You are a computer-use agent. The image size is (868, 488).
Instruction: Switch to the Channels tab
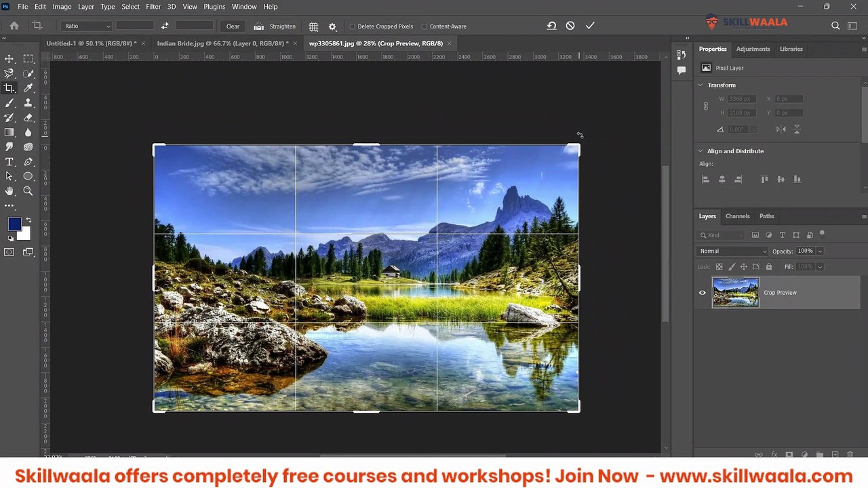(x=738, y=216)
